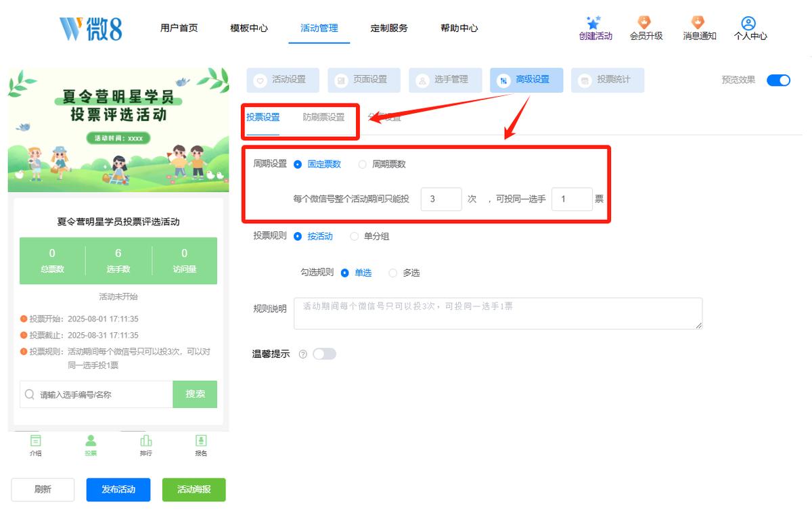Switch to 投票统计 tab
This screenshot has height=525, width=812.
click(x=607, y=80)
